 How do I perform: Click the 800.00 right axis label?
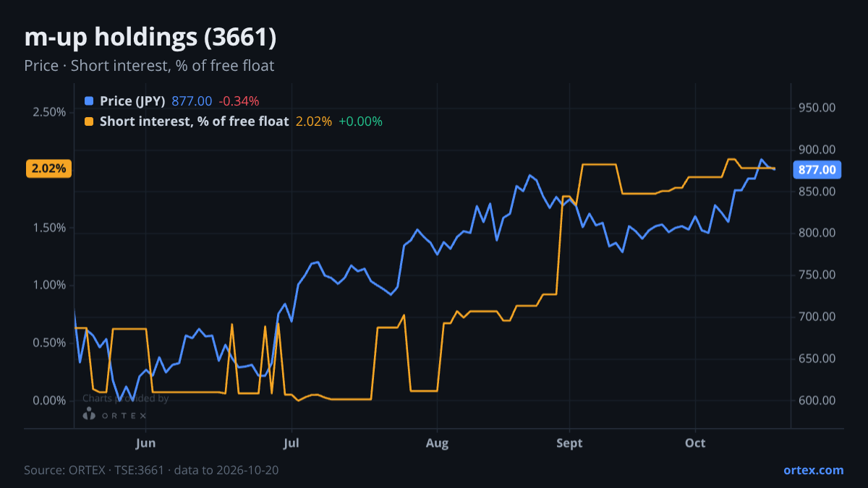pos(817,233)
